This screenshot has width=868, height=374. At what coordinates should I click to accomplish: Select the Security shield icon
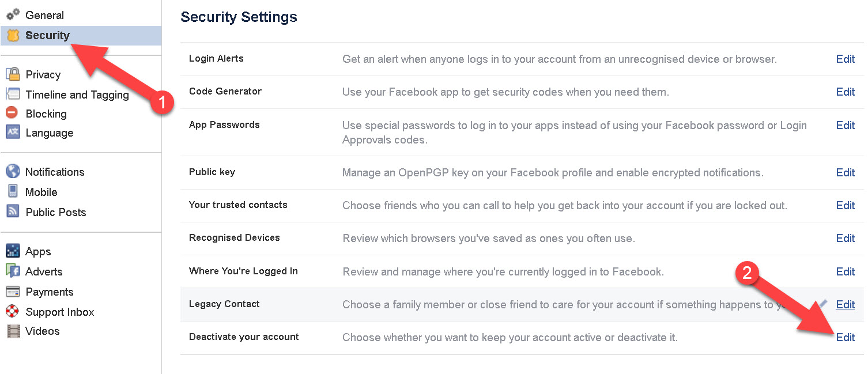(x=15, y=35)
